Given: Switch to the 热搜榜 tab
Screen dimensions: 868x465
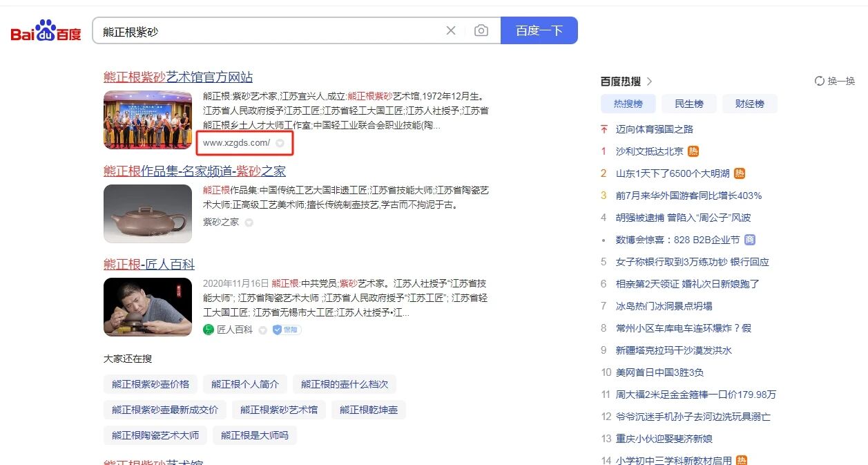Looking at the screenshot, I should coord(628,104).
